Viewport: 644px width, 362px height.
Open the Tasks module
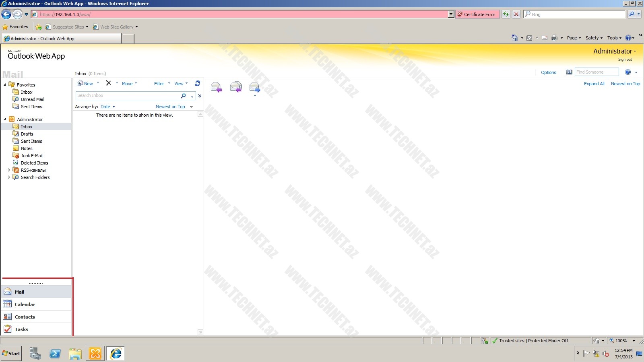pyautogui.click(x=21, y=329)
